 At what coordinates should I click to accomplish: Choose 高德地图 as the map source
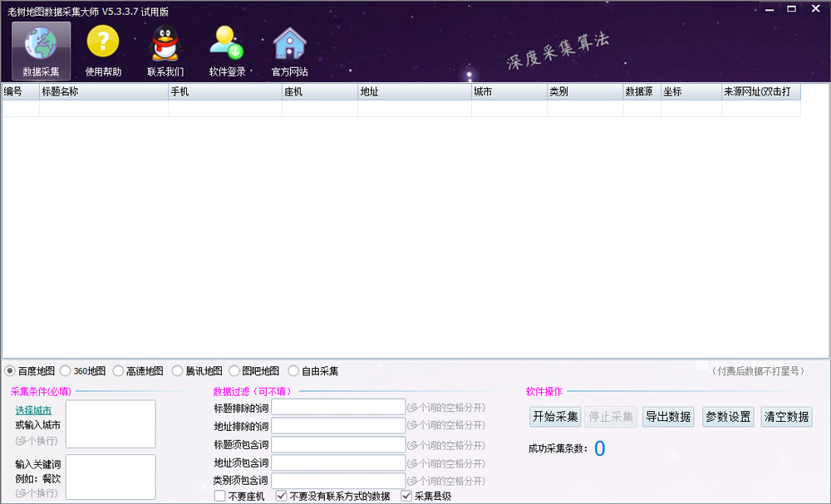(118, 371)
